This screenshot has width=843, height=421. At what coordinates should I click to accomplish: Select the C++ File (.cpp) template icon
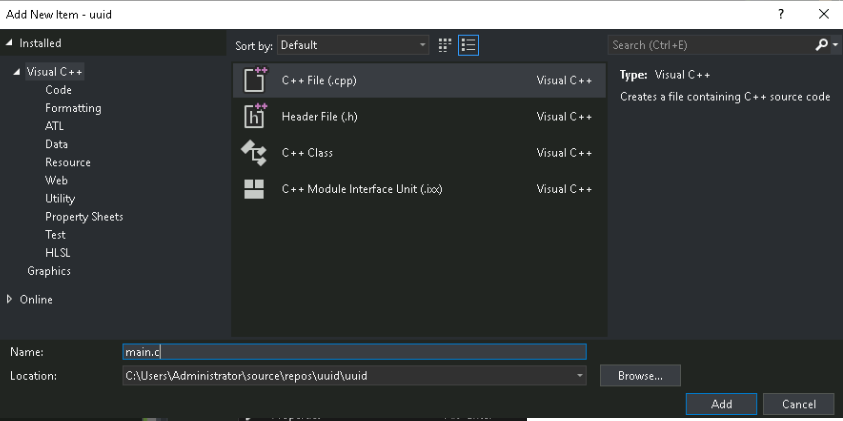255,80
